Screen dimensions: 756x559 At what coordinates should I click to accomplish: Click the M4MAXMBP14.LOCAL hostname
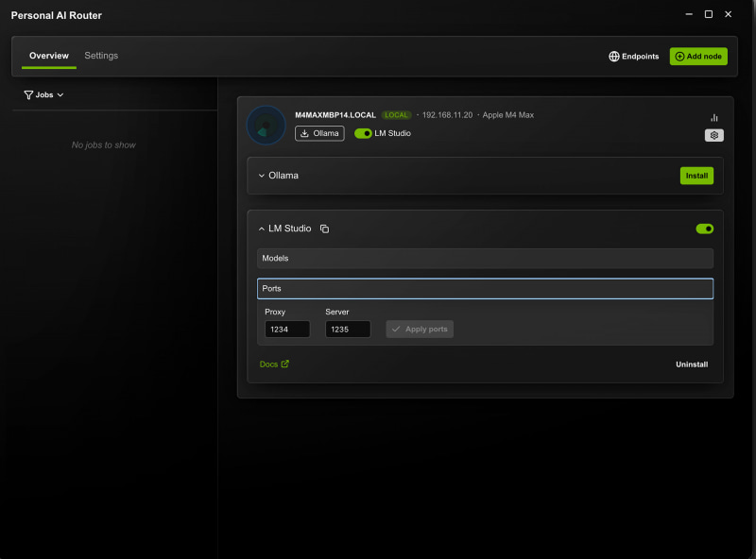[x=335, y=115]
